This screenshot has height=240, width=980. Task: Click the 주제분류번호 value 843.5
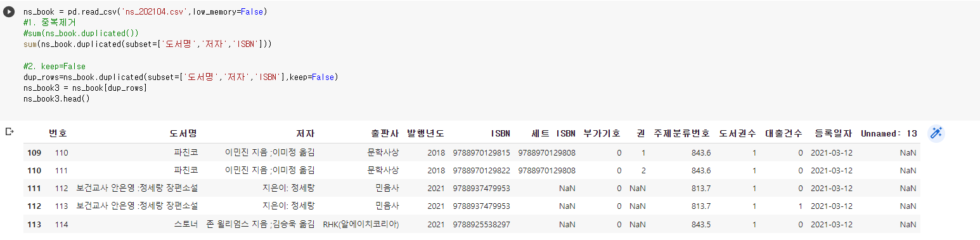[x=701, y=224]
